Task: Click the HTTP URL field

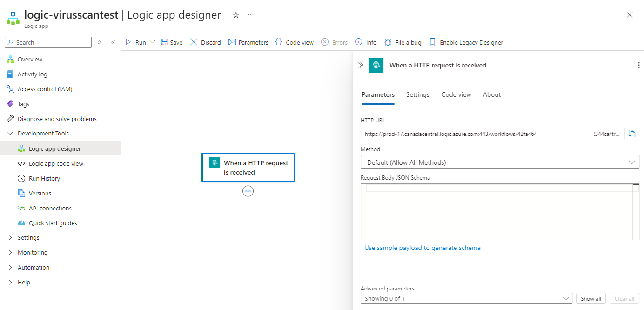Action: coord(492,134)
